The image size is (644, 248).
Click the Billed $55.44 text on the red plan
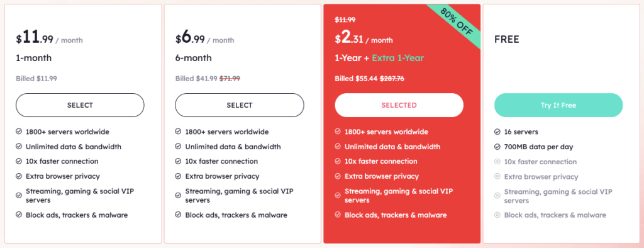[x=356, y=79]
